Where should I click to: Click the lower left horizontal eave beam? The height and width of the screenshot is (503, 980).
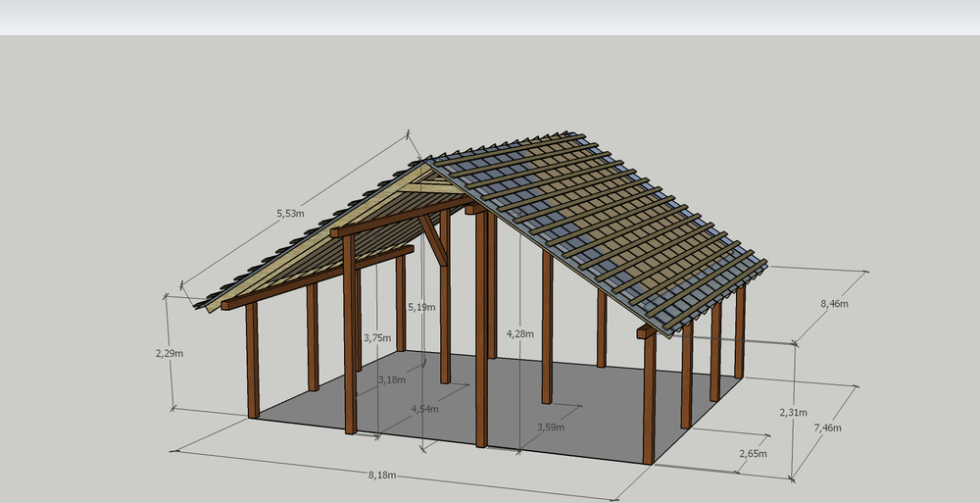coord(314,279)
